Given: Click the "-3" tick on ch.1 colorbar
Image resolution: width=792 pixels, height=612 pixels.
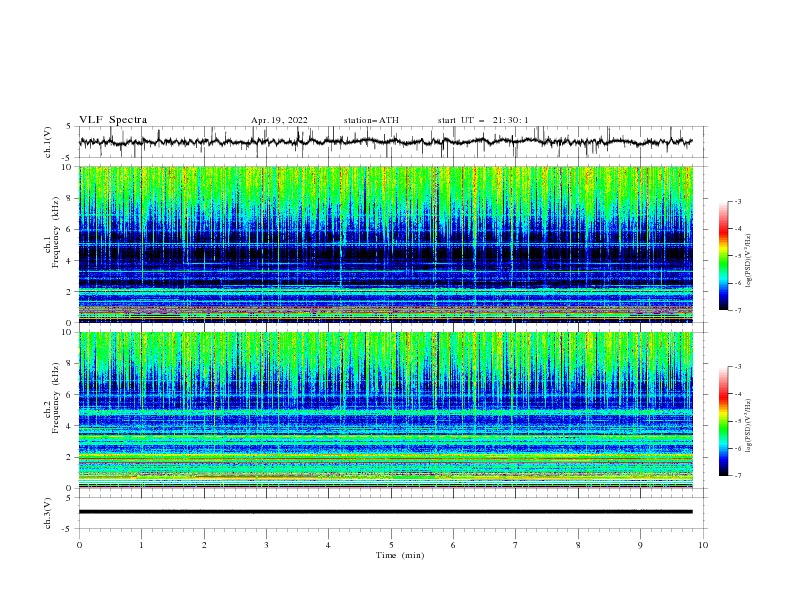Looking at the screenshot, I should point(738,201).
